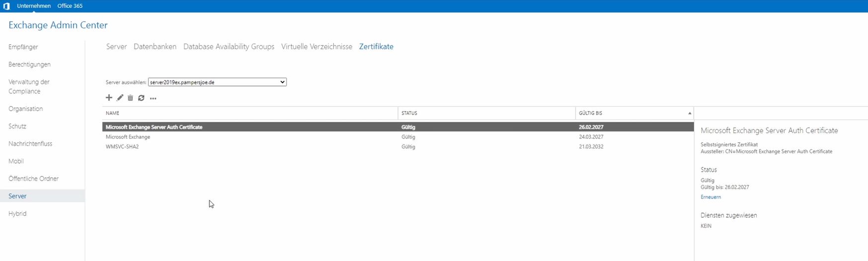Viewport: 868px width, 261px height.
Task: Refresh the certificate list
Action: tap(141, 98)
